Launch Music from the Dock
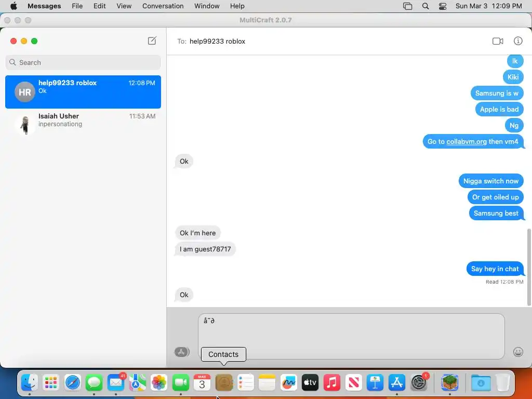532x399 pixels. click(332, 383)
